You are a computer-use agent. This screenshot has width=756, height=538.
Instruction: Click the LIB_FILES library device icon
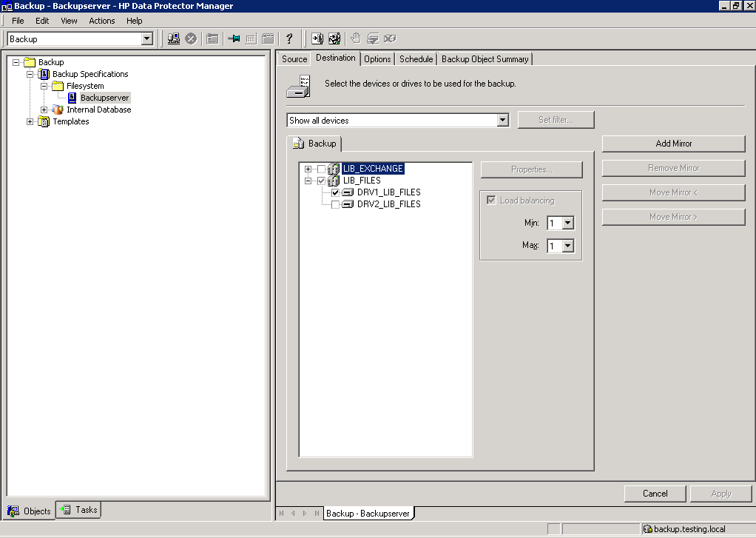(334, 181)
